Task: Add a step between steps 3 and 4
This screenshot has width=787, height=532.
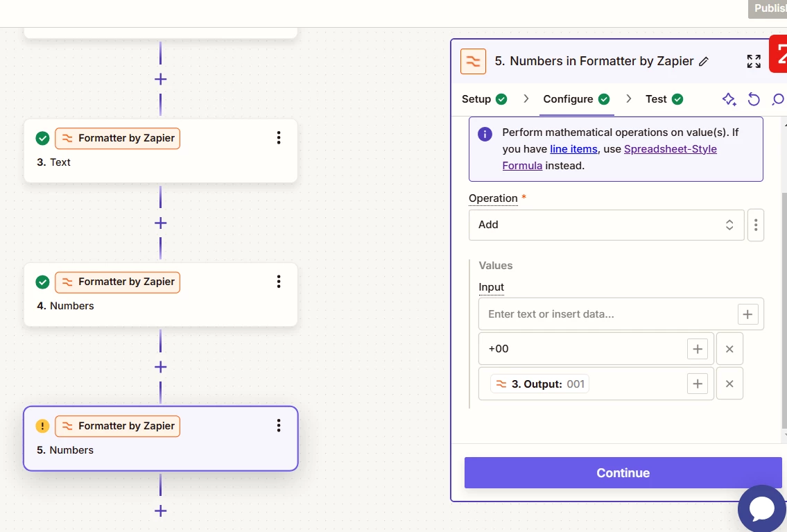Action: [x=161, y=223]
